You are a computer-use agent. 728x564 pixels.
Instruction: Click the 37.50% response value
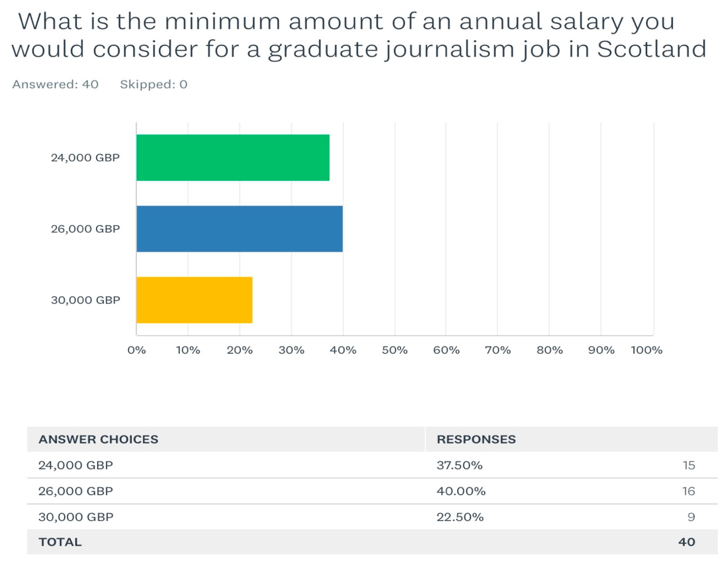pyautogui.click(x=460, y=465)
